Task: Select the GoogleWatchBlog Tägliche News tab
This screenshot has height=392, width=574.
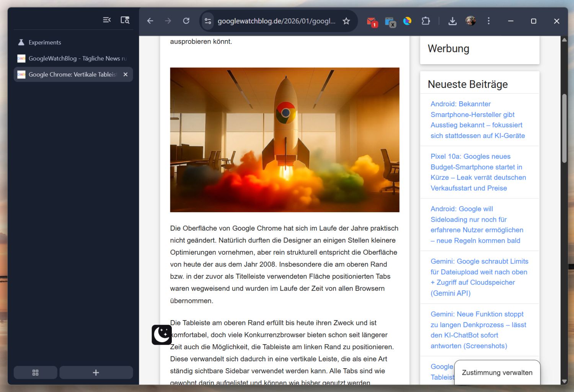Action: [73, 58]
